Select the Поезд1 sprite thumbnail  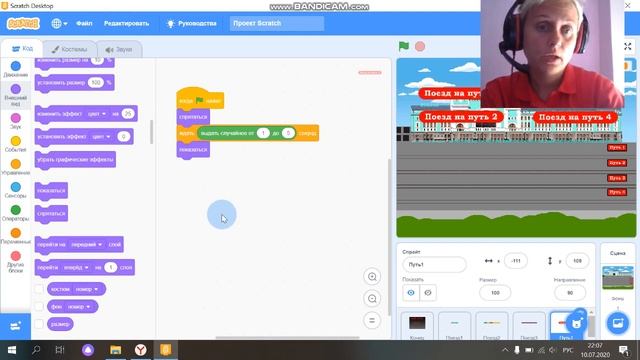[454, 326]
